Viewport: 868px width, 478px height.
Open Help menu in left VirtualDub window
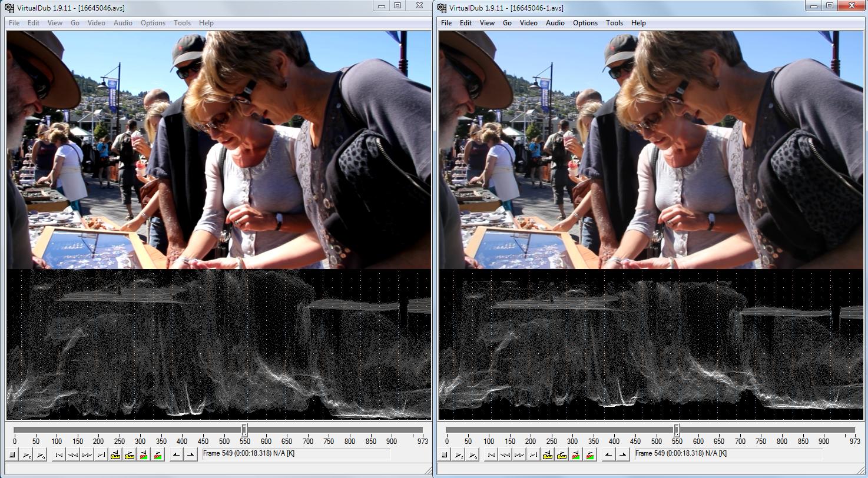(x=206, y=23)
